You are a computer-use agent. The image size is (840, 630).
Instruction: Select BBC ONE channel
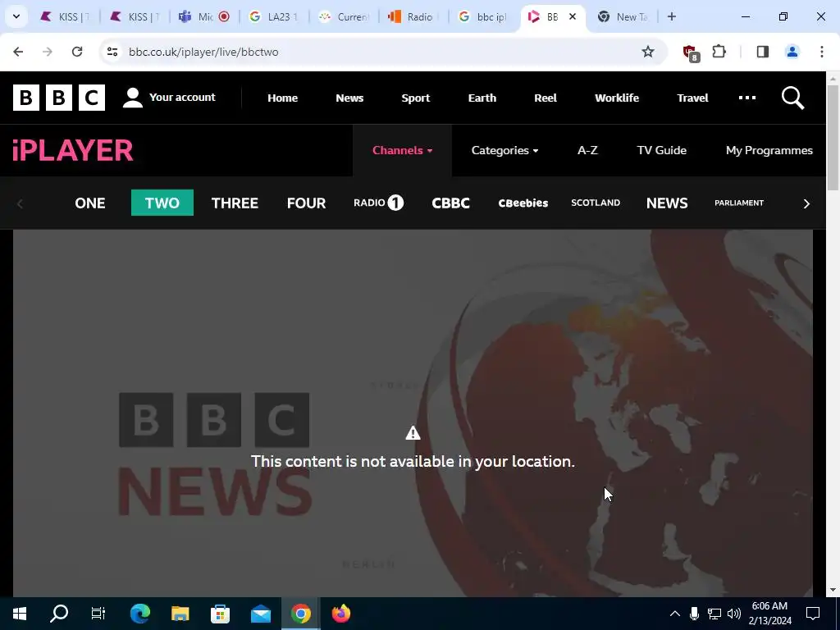90,203
